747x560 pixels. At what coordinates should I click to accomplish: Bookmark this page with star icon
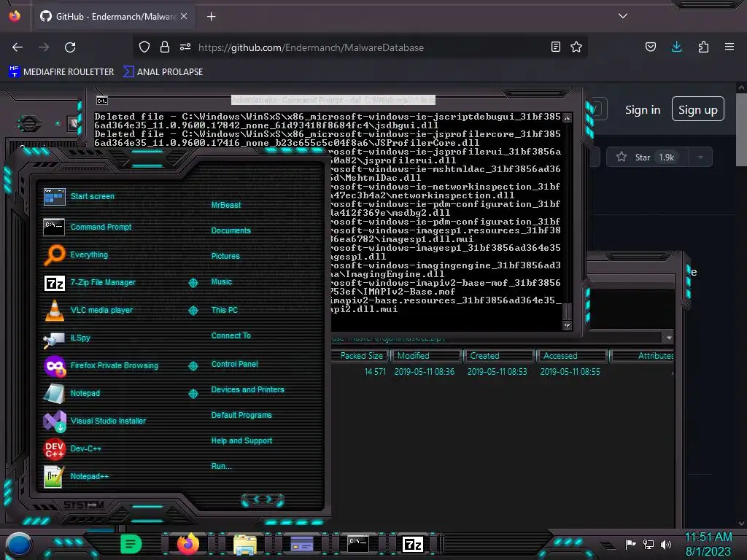click(576, 47)
